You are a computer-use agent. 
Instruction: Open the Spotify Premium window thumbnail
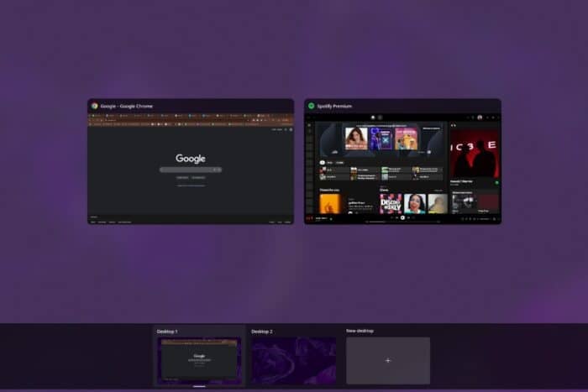[x=402, y=161]
